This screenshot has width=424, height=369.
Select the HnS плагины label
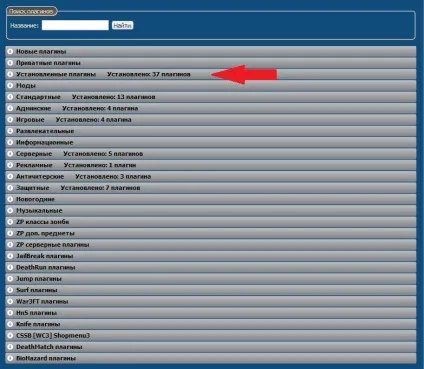36,312
